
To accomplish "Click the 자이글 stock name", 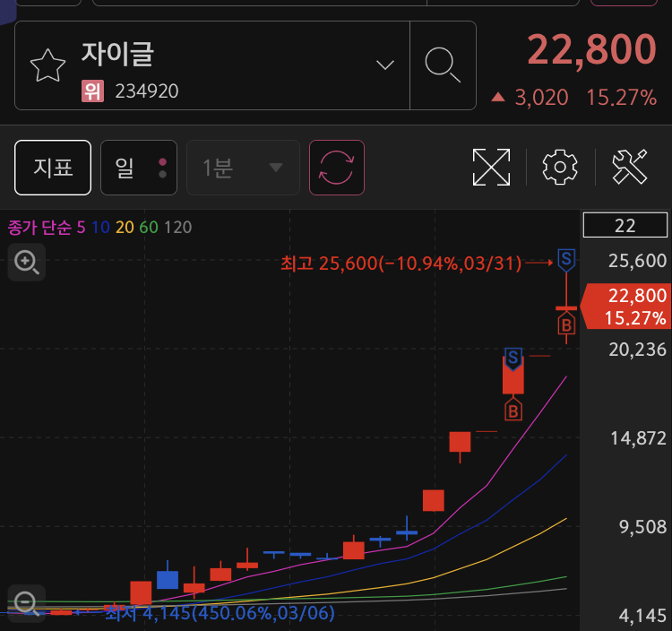I will (x=117, y=54).
